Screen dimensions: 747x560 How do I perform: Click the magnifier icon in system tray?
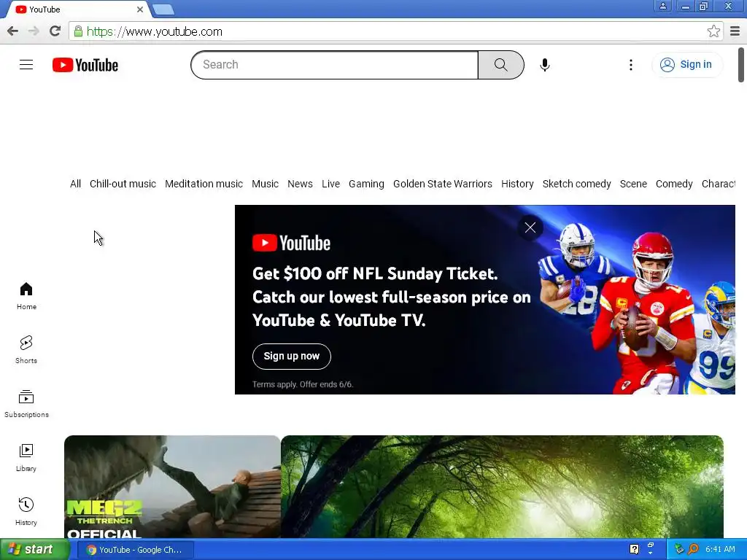(x=693, y=550)
